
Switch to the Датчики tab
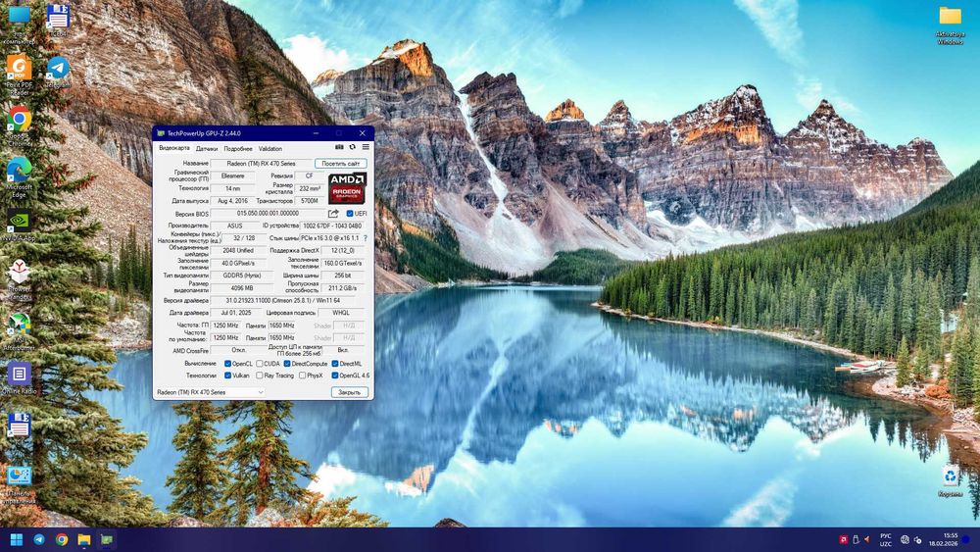point(206,149)
